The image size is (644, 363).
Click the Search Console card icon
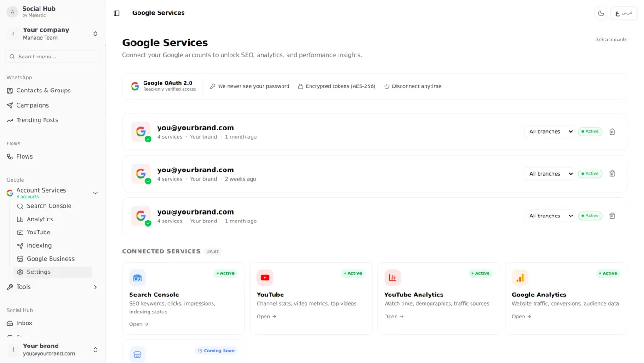point(138,278)
